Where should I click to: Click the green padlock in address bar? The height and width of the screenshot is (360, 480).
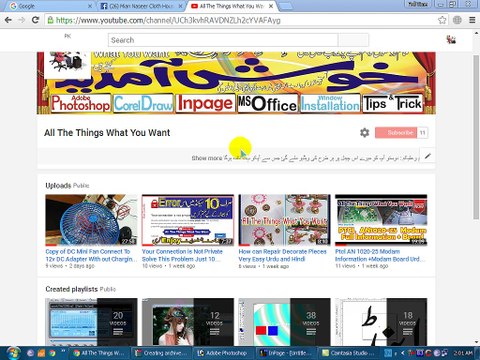tap(50, 20)
